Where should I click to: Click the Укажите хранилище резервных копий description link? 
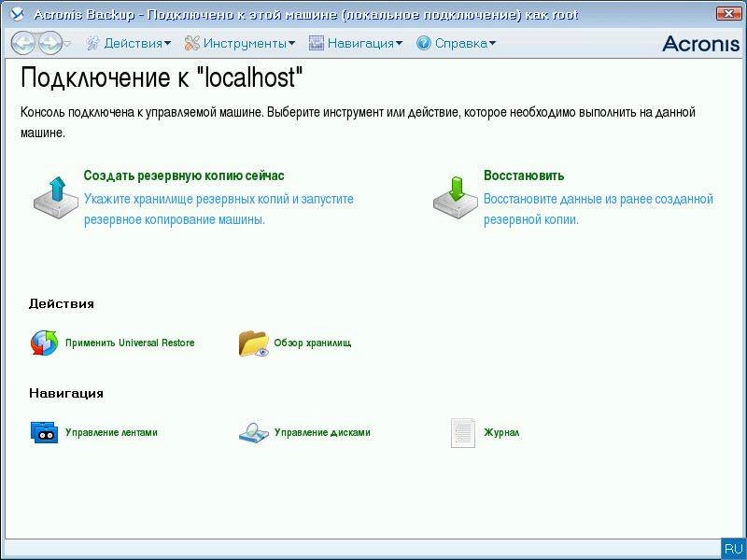click(x=218, y=209)
